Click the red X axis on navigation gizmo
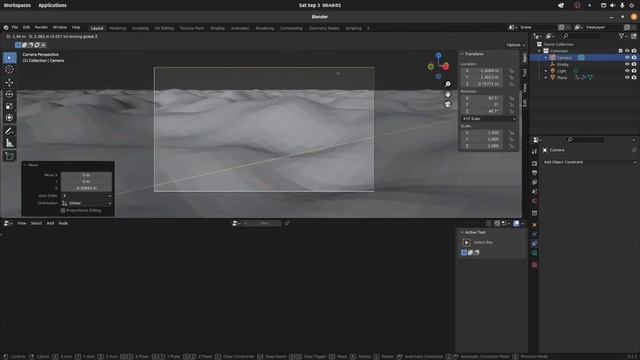Image resolution: width=640 pixels, height=360 pixels. point(446,67)
